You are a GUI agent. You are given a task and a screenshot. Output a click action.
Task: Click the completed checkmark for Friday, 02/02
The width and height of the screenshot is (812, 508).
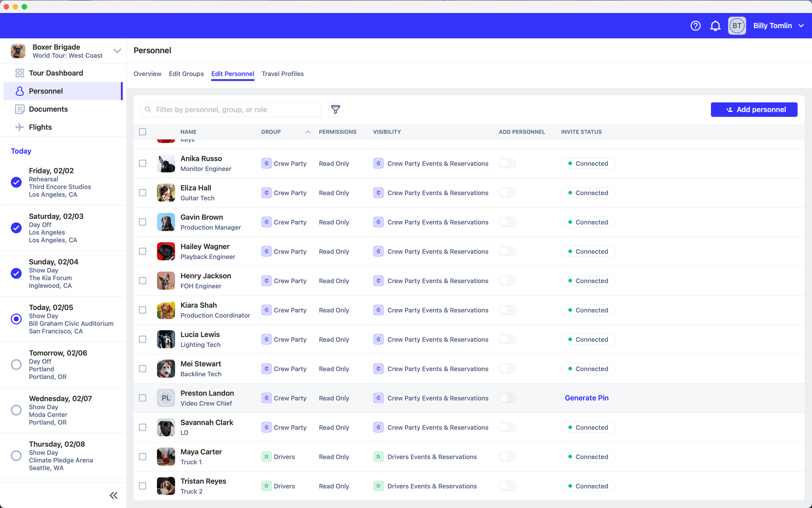(16, 182)
